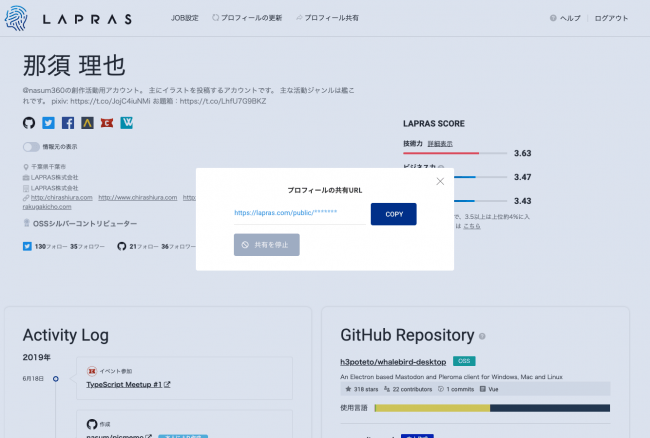Open the http://www.chirashiura.com link

[138, 197]
